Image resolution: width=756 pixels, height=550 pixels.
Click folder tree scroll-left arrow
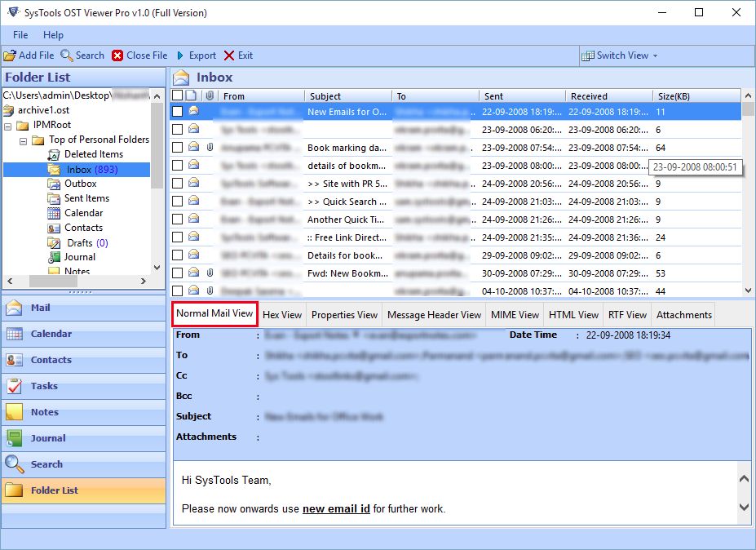coord(10,281)
